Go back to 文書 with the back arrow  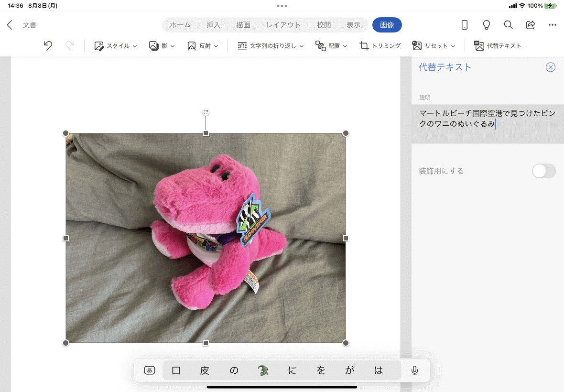[10, 25]
